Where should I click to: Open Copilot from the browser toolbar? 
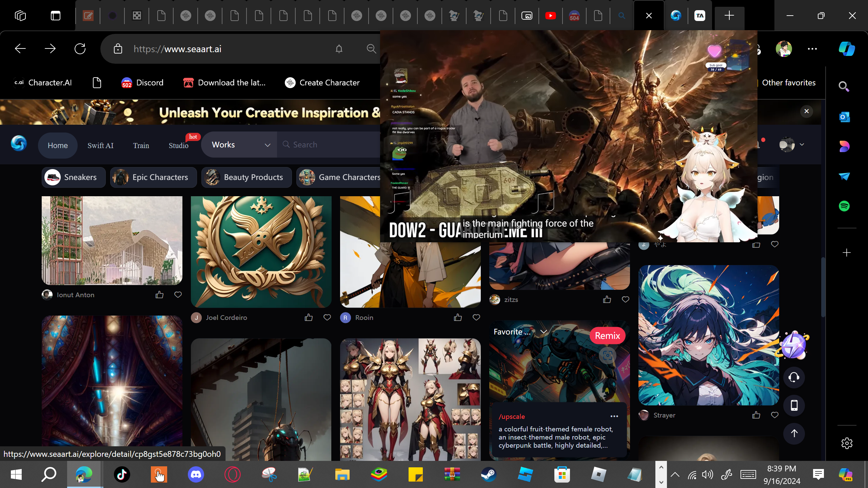[847, 49]
